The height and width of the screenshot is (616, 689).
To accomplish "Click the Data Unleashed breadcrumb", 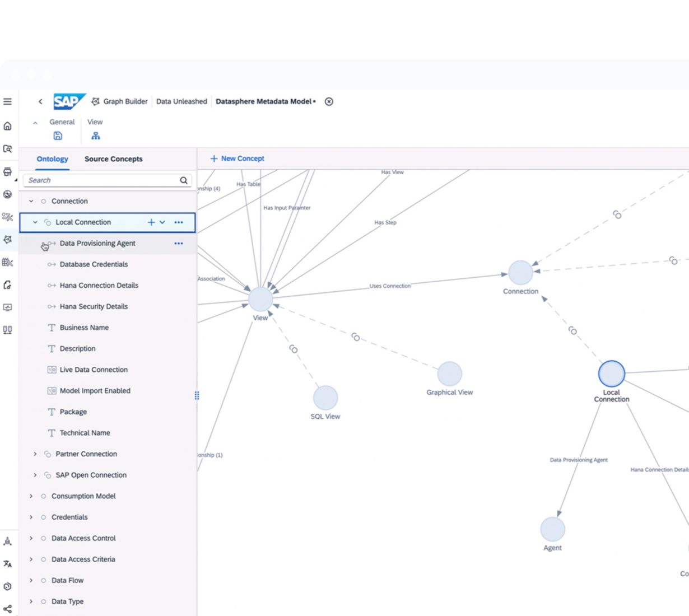I will click(x=181, y=101).
